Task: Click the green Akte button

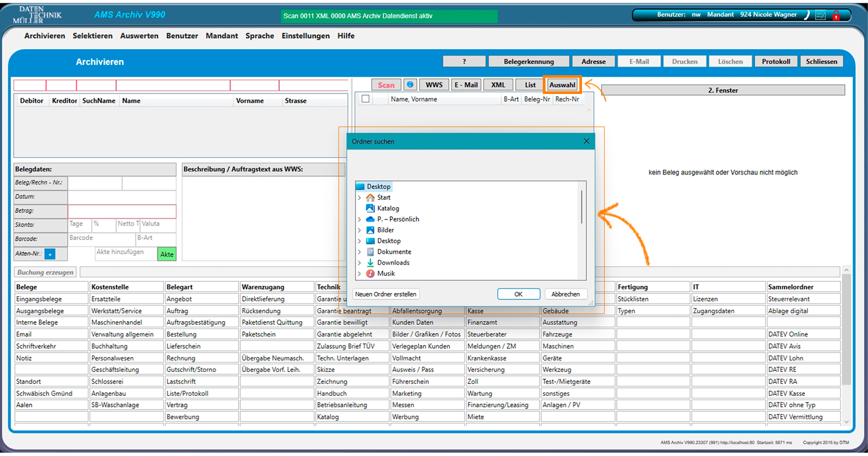Action: tap(167, 254)
